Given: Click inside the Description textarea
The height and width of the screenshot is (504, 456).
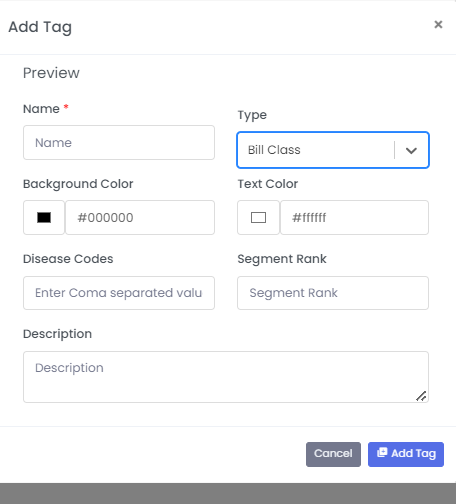Looking at the screenshot, I should [226, 377].
